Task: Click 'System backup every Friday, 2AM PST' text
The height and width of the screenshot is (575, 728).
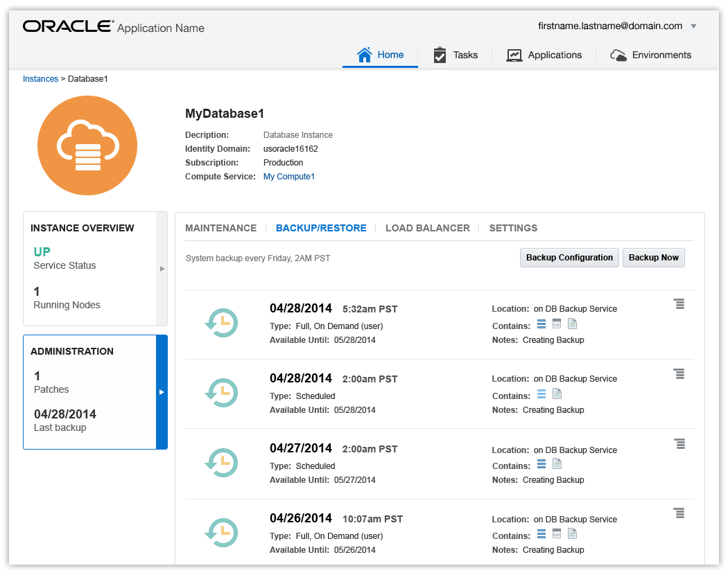Action: 258,258
